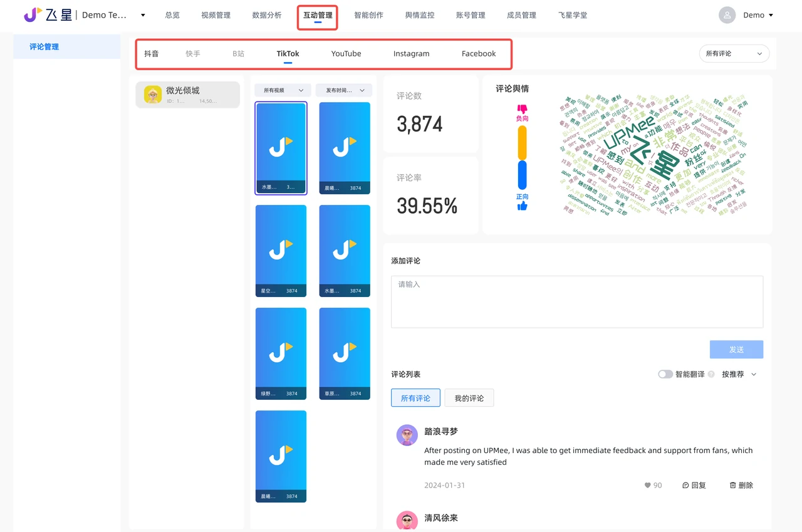Open the 舆情监控 menu item
Image resolution: width=802 pixels, height=532 pixels.
420,14
